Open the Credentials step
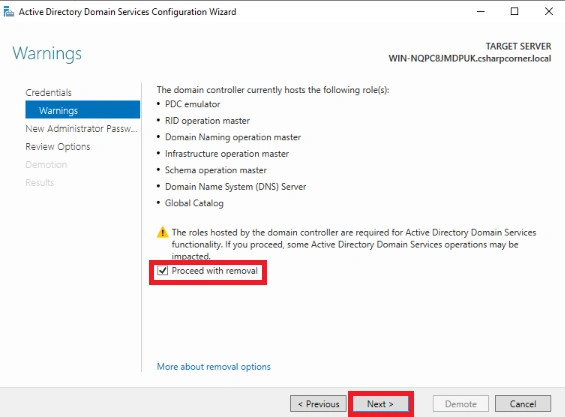This screenshot has width=565, height=417. coord(48,93)
